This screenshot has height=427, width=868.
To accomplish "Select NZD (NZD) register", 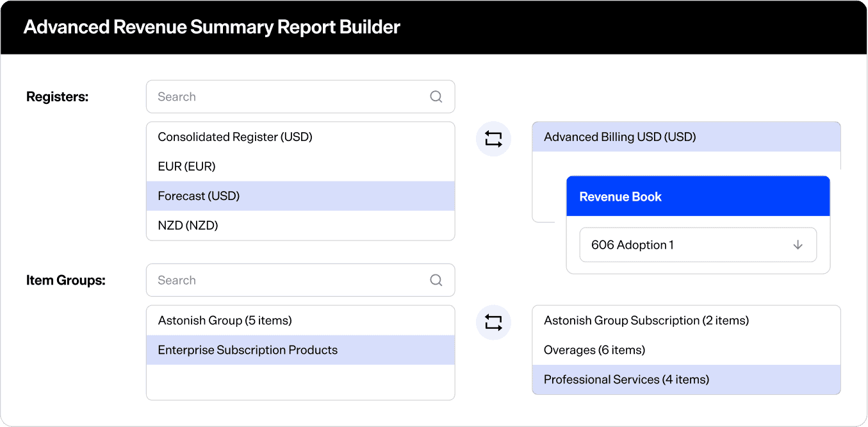I will [300, 226].
